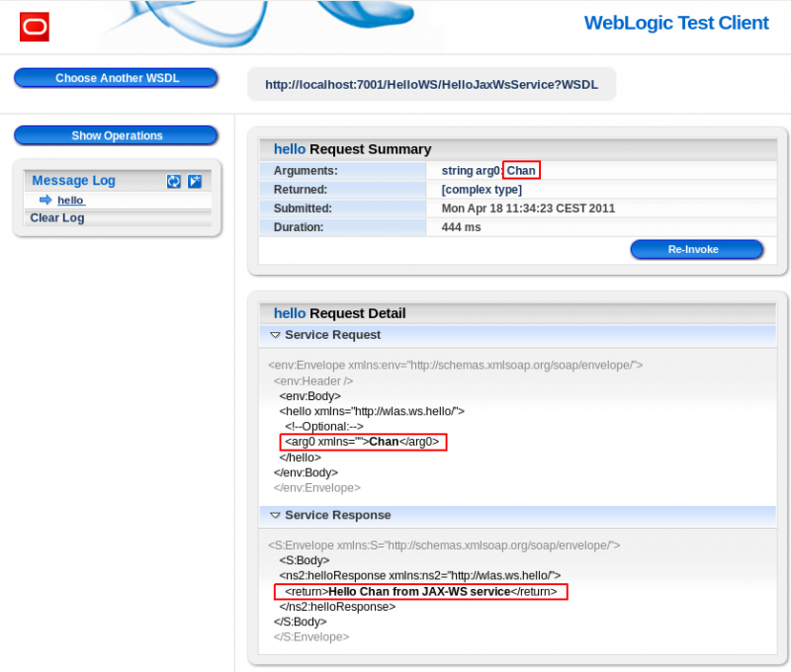
Task: Re-Invoke the hello operation
Action: point(697,250)
